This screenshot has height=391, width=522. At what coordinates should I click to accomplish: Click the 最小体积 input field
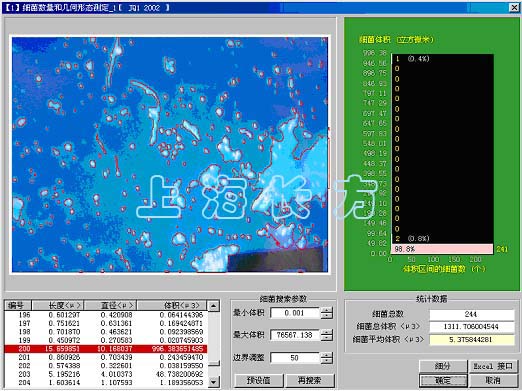coord(295,313)
